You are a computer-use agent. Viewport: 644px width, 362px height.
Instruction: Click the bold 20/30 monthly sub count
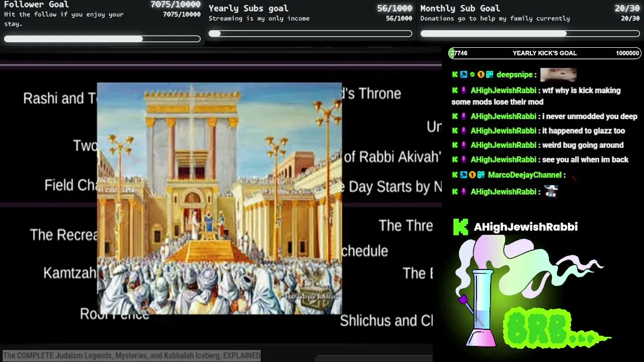point(627,8)
